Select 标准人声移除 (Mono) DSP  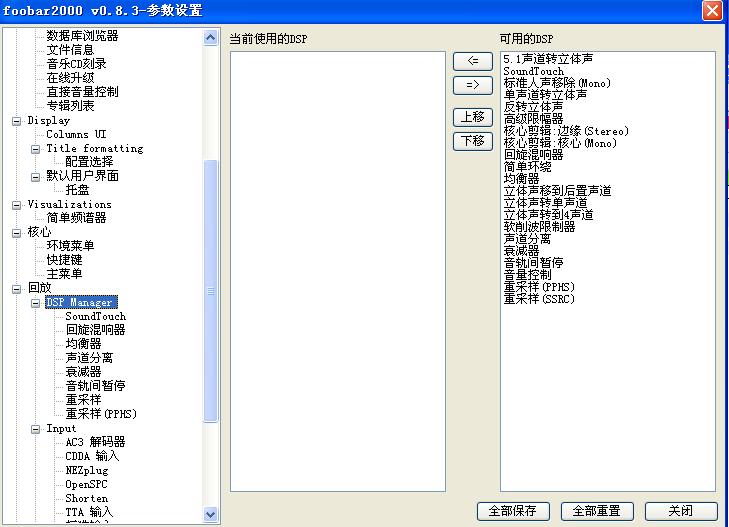tap(557, 83)
